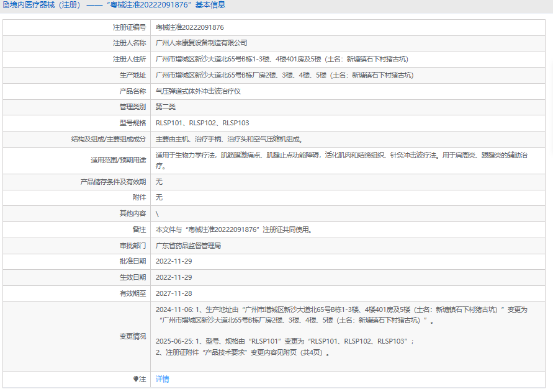553x392 pixels.
Task: Click the 其他内容 row label
Action: pos(133,213)
